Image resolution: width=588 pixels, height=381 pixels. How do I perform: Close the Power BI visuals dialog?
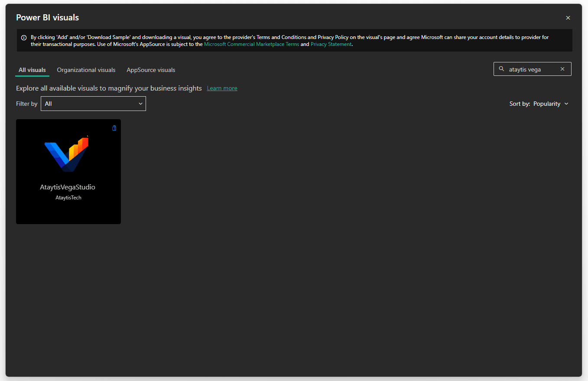568,18
